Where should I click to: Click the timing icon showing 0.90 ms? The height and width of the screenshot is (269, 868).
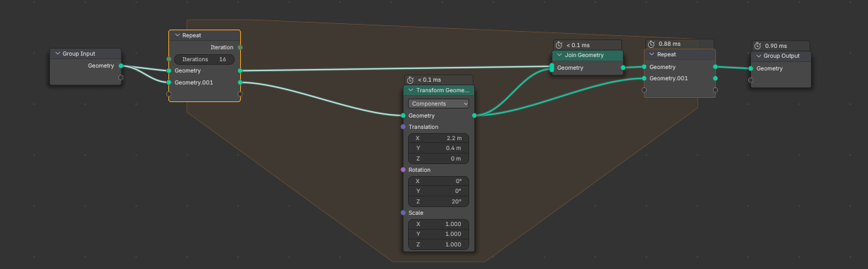click(757, 46)
